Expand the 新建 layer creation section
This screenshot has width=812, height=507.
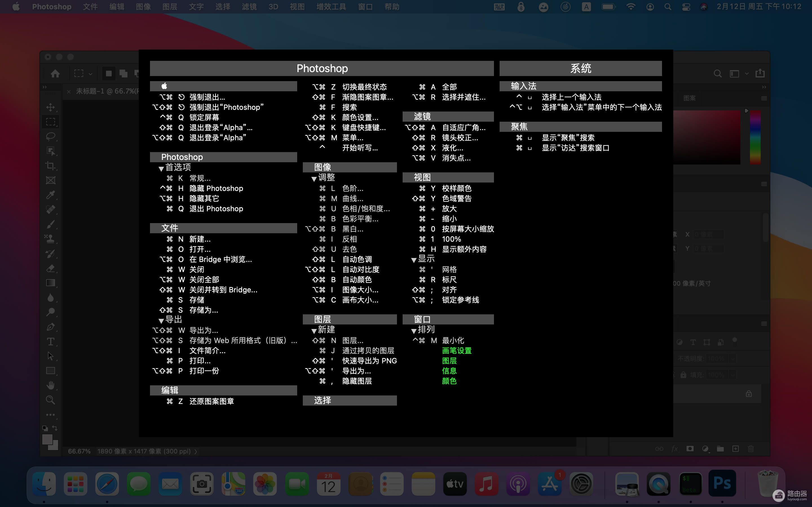[313, 330]
